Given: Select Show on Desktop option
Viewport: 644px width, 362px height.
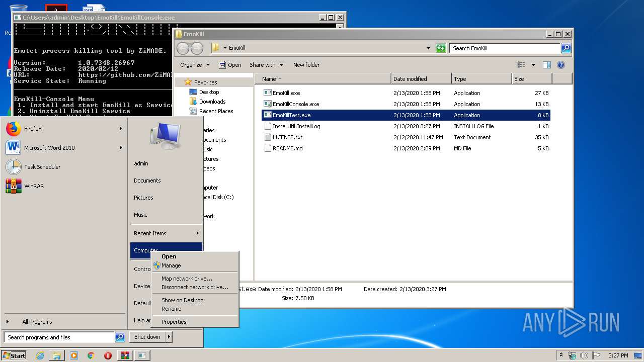Looking at the screenshot, I should coord(195,300).
